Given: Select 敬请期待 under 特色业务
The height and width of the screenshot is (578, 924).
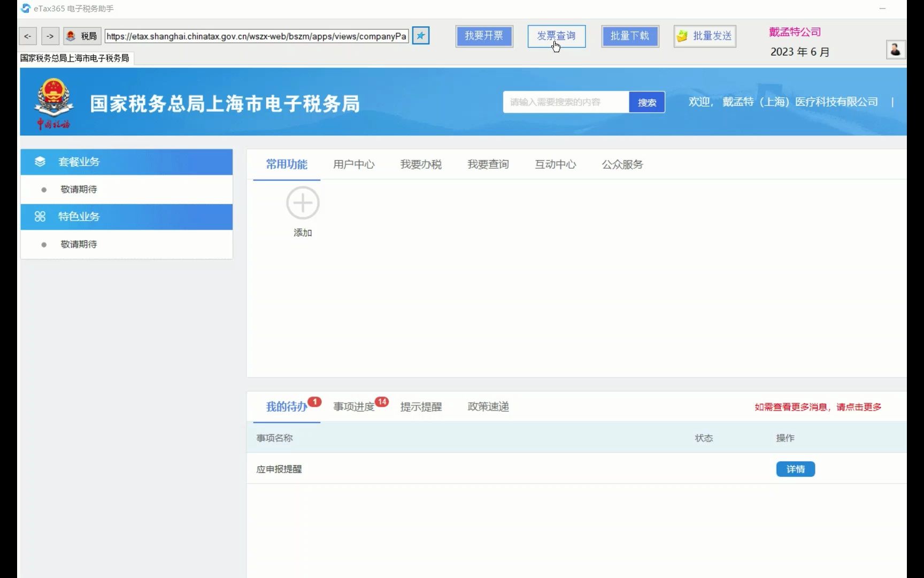Looking at the screenshot, I should click(x=79, y=244).
